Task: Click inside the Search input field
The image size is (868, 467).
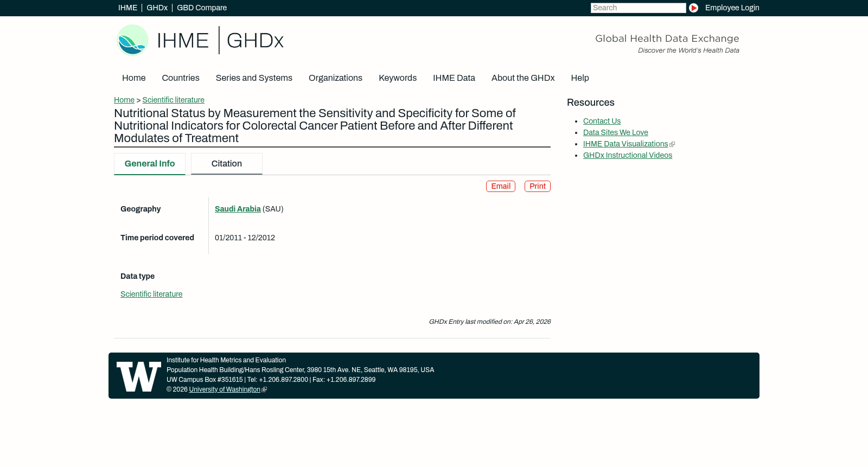Action: [638, 8]
